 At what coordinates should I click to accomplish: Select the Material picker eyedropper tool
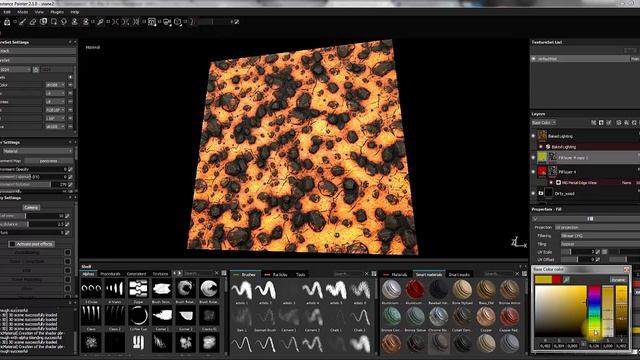[x=100, y=22]
